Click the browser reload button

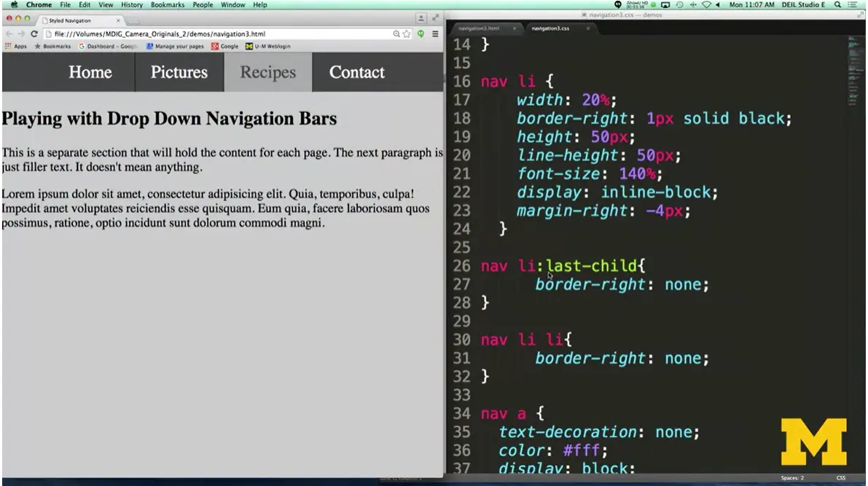34,34
